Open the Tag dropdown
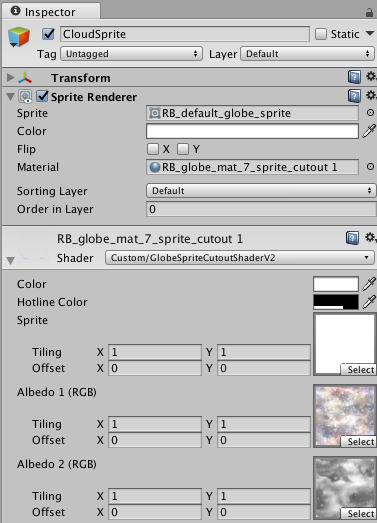 (x=131, y=54)
